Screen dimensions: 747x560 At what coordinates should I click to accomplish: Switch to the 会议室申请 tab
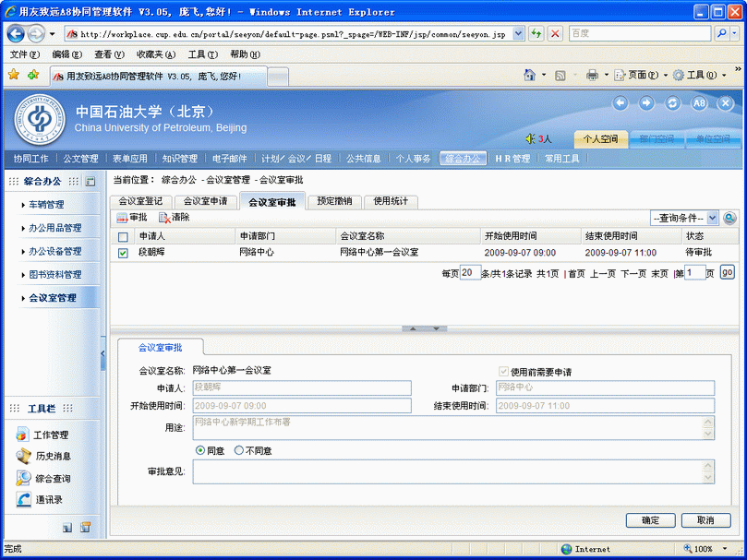point(205,201)
